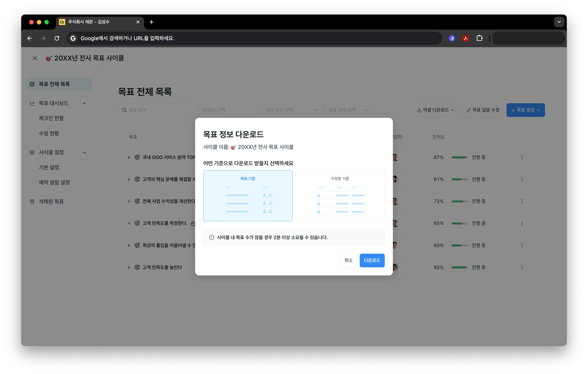Image resolution: width=588 pixels, height=374 pixels.
Task: Click the X icon next to the 20XX년 전사 목표 사이클 title
Action: (35, 58)
